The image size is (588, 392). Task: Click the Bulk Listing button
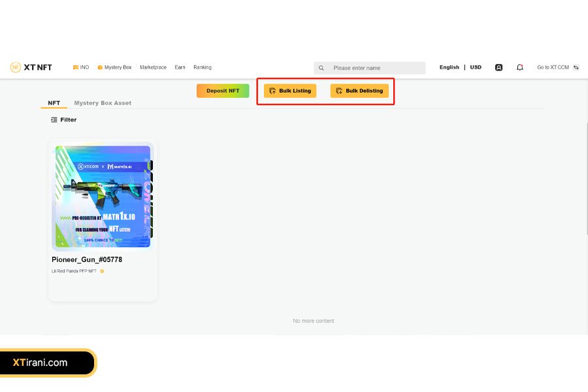point(290,91)
